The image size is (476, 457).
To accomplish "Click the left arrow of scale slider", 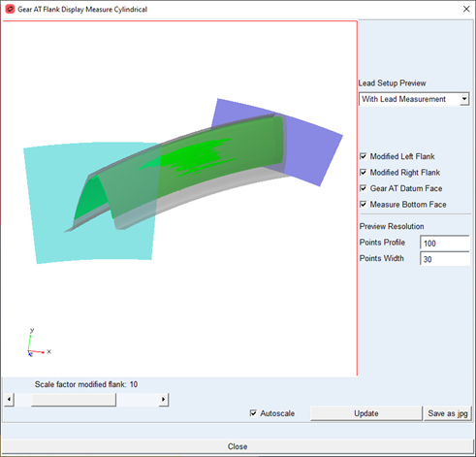I will point(9,400).
